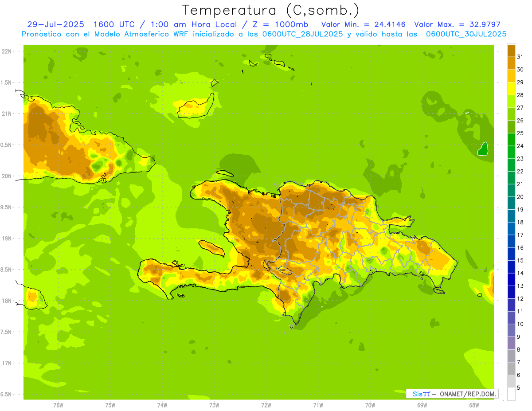Viewport: 532px width, 411px height.
Task: Click the colorbar label "22"
Action: 520,171
